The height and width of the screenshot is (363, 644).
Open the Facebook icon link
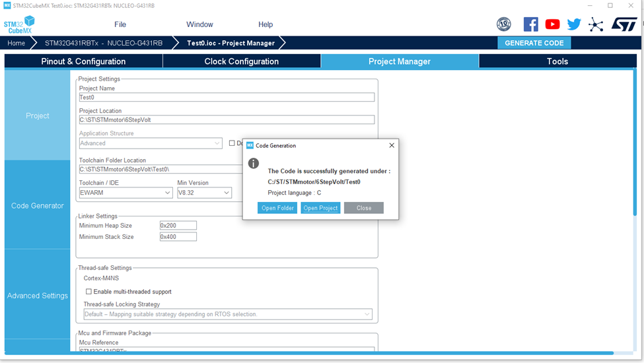[x=530, y=24]
